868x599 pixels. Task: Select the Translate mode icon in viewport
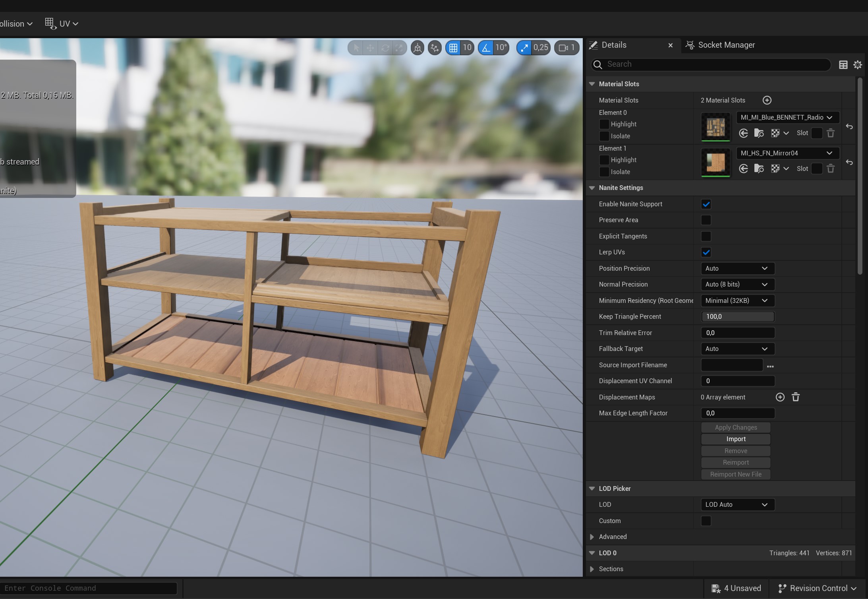(x=370, y=48)
